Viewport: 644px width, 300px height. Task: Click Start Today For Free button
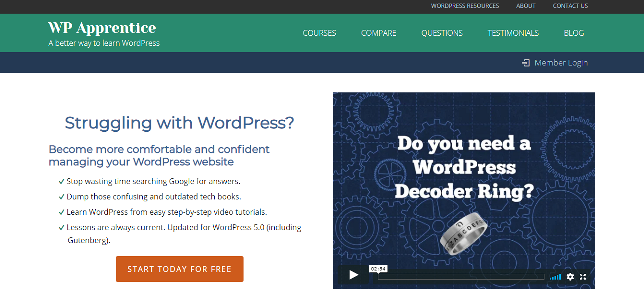[x=180, y=269]
